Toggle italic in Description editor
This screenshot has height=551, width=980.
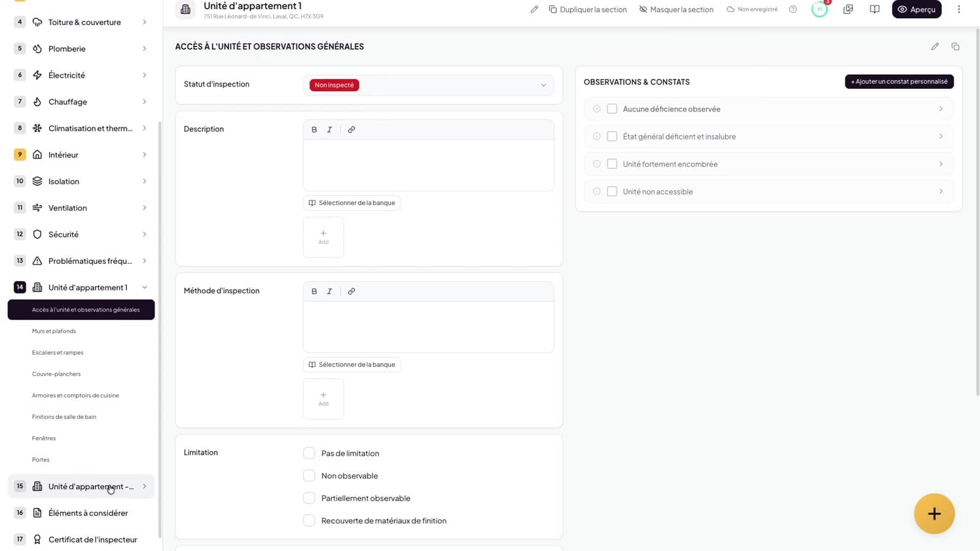330,130
